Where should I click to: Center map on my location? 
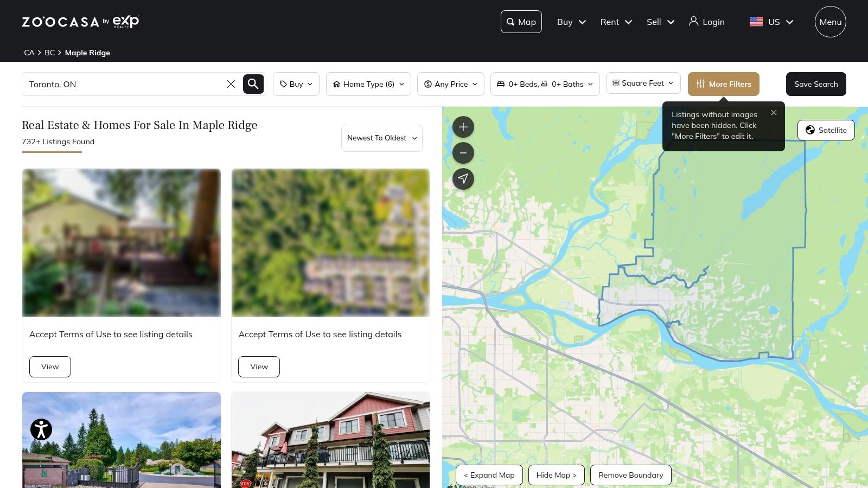coord(463,179)
